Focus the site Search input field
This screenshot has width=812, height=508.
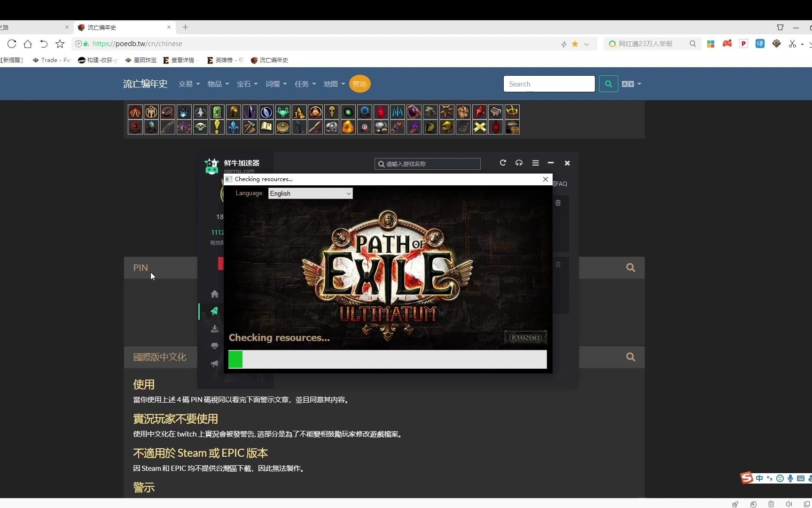pos(549,84)
